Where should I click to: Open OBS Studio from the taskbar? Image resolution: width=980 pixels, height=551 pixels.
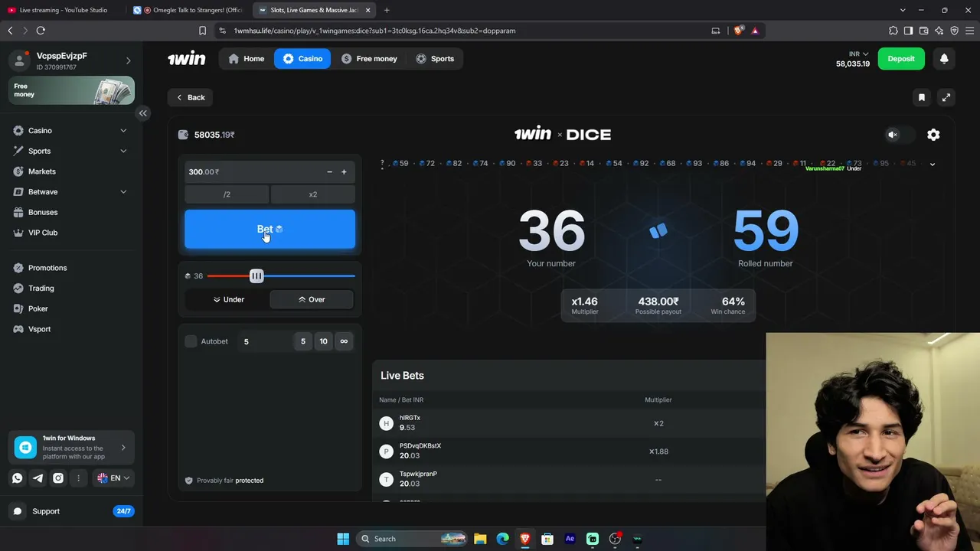pos(615,539)
